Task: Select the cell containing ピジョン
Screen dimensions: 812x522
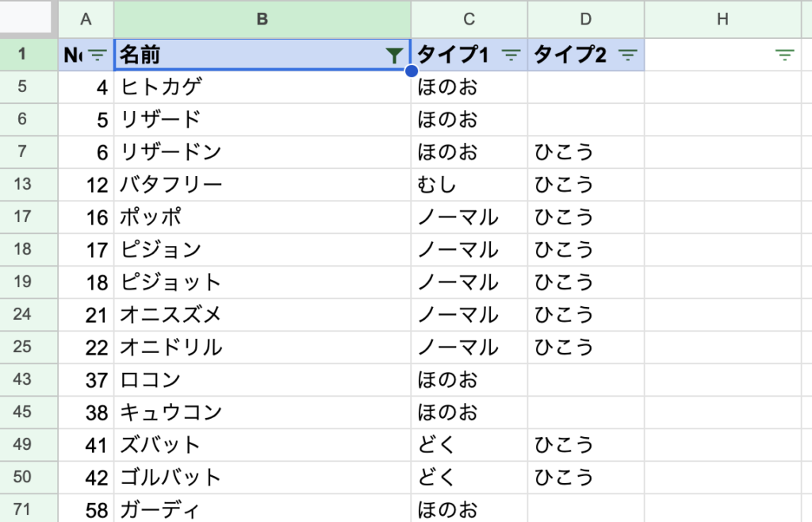Action: (262, 250)
